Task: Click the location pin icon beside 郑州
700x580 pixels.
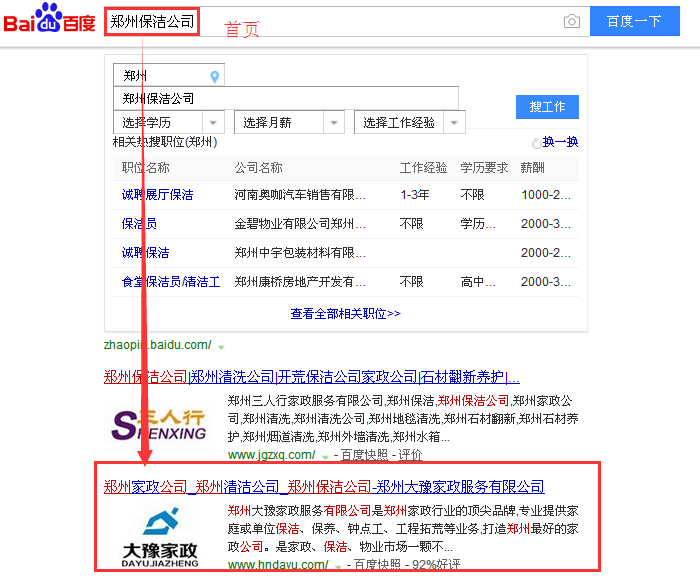Action: tap(215, 77)
